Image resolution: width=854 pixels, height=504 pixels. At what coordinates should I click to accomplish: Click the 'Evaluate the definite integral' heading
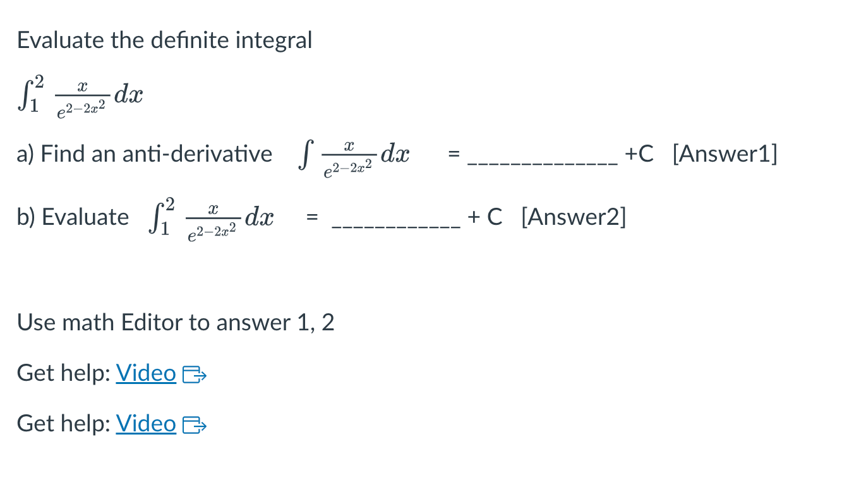click(165, 40)
